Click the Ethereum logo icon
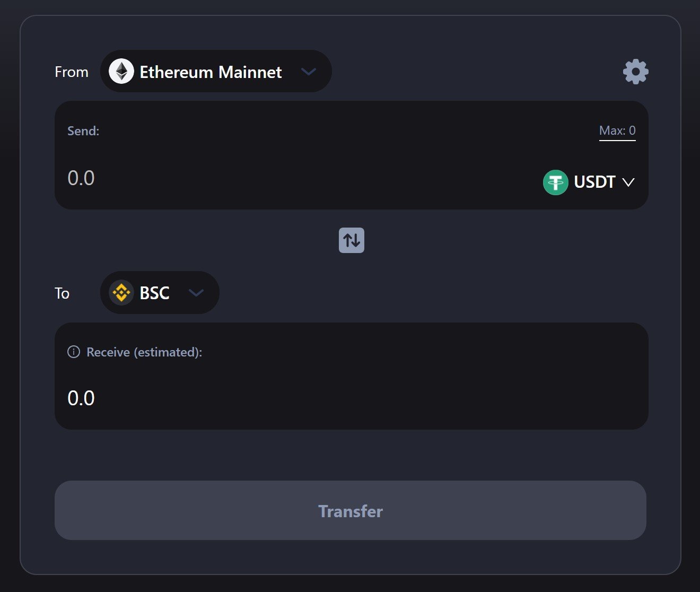This screenshot has width=700, height=592. pos(121,71)
